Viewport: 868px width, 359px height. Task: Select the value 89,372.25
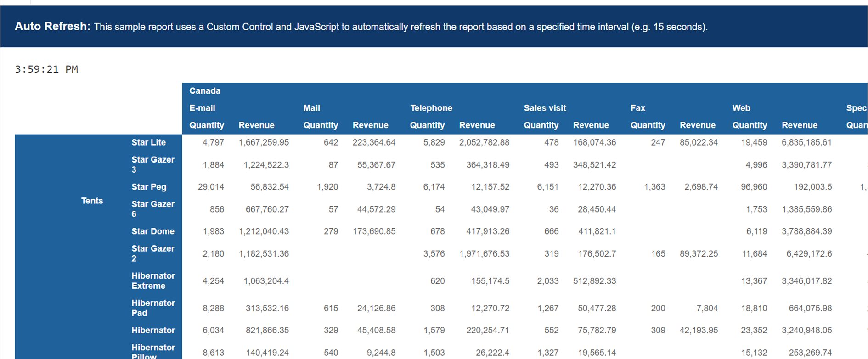[x=699, y=254]
